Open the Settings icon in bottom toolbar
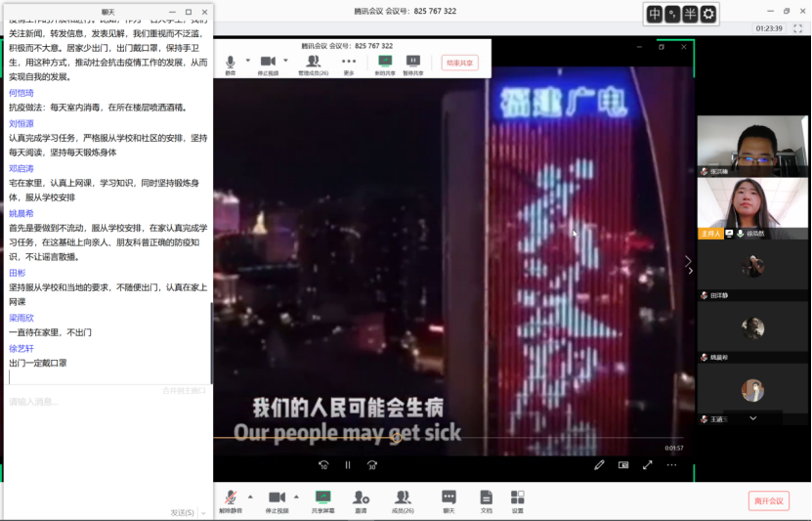 click(x=517, y=500)
